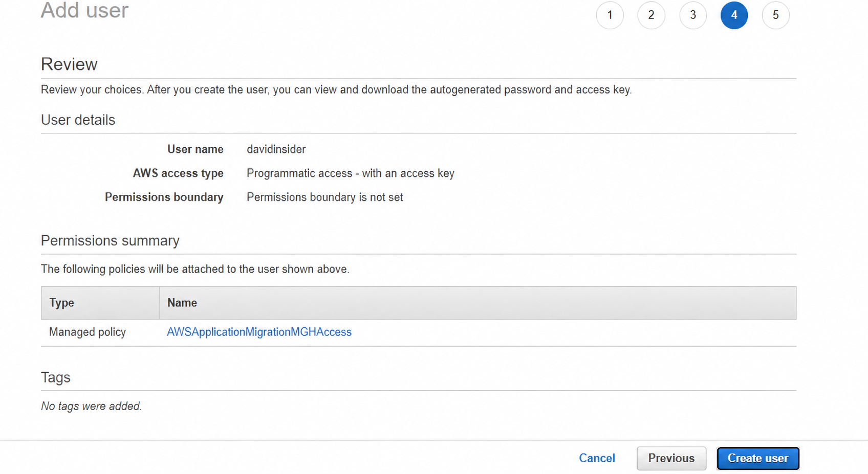
Task: Click the 'Add user' page title
Action: click(x=84, y=10)
